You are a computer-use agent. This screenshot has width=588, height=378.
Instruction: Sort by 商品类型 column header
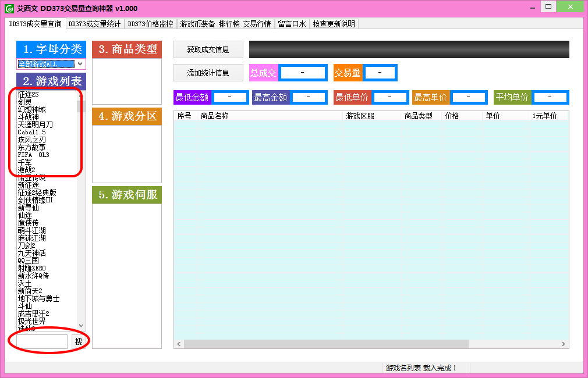coord(421,116)
